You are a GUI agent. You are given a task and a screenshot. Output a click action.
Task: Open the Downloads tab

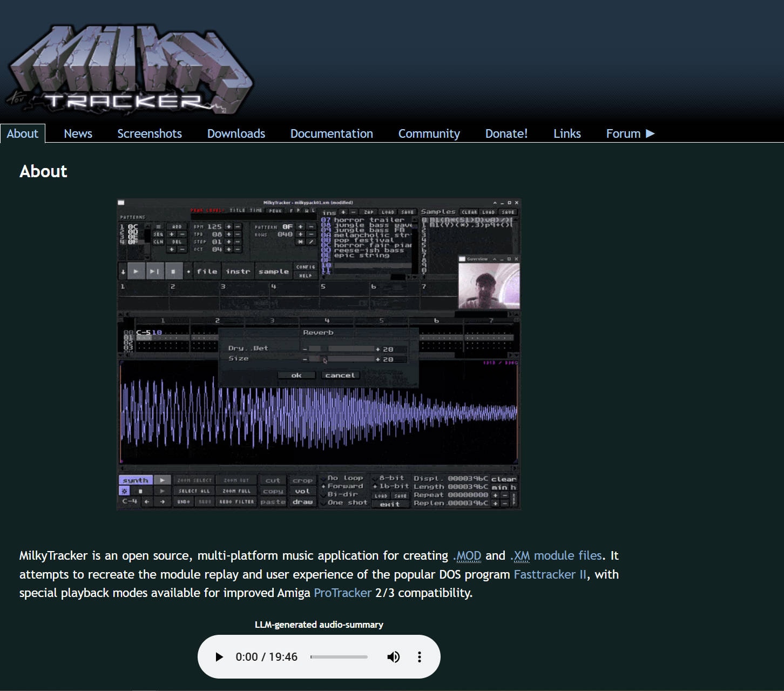236,133
